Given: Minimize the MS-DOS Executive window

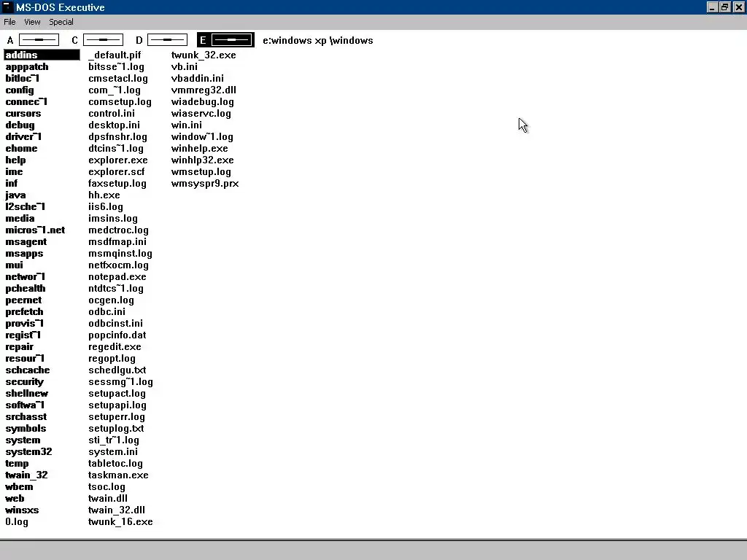Looking at the screenshot, I should (712, 7).
